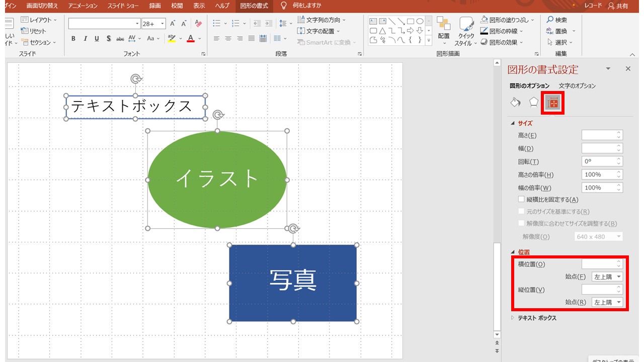
Task: Open font name dropdown
Action: (x=137, y=24)
